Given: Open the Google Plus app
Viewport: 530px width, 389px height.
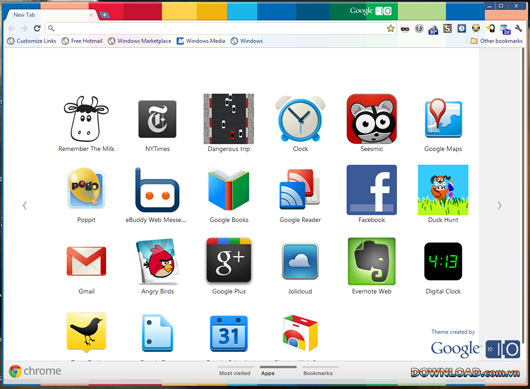Looking at the screenshot, I should (x=228, y=260).
